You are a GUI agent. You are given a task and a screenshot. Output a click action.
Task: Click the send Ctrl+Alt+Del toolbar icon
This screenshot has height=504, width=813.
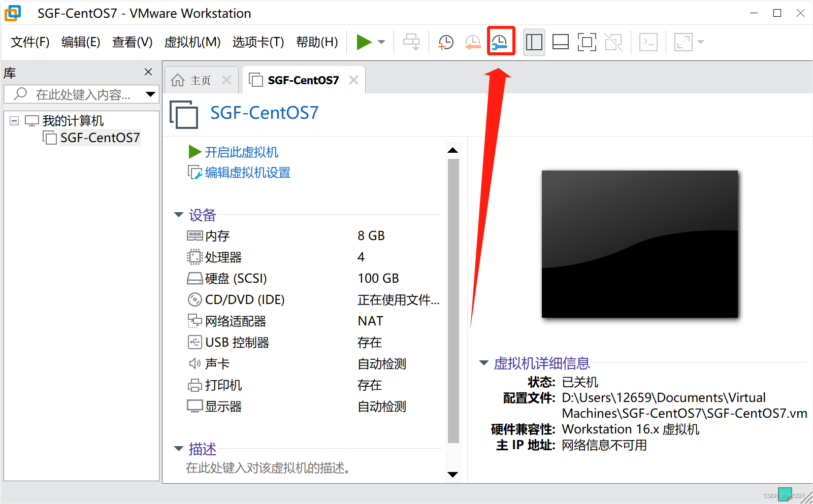pyautogui.click(x=411, y=42)
